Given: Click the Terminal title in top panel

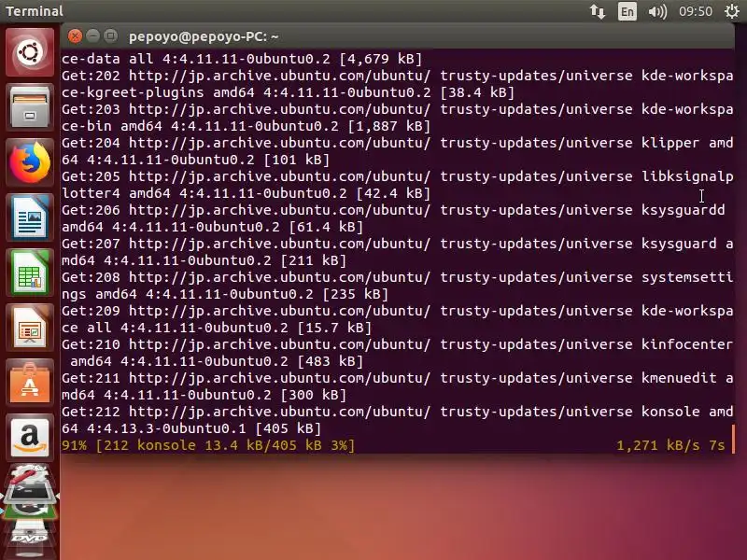Looking at the screenshot, I should (35, 11).
